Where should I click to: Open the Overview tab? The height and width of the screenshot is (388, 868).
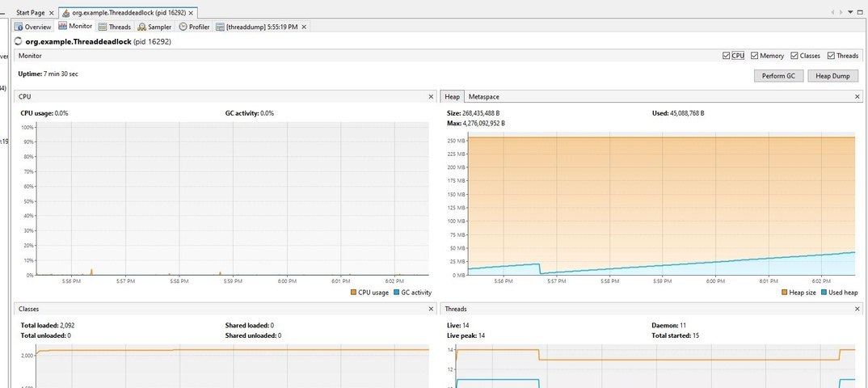(x=33, y=27)
